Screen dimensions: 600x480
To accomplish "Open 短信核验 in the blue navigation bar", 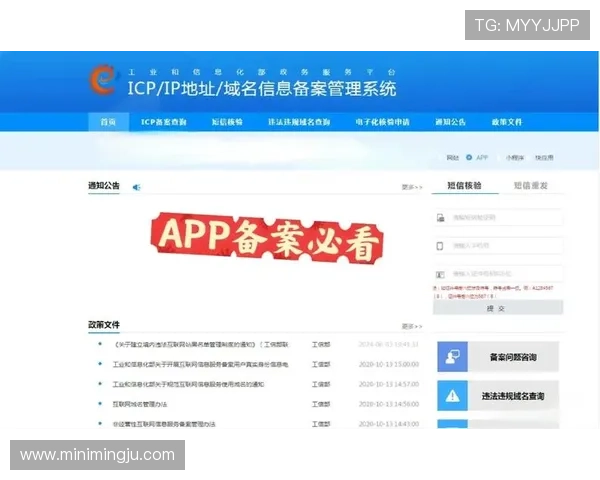I will coord(227,122).
